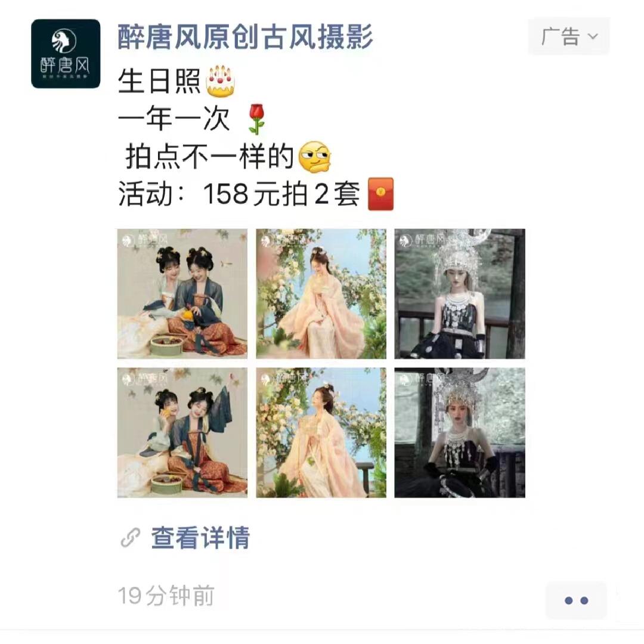The image size is (644, 644).
Task: Click the 生日照 caption text
Action: coord(159,81)
